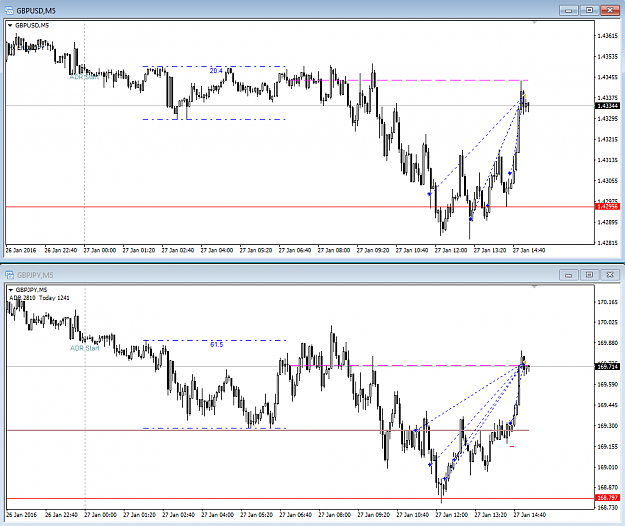
Task: Click 26 Jan 2016 on GBPUSD time axis
Action: point(21,250)
